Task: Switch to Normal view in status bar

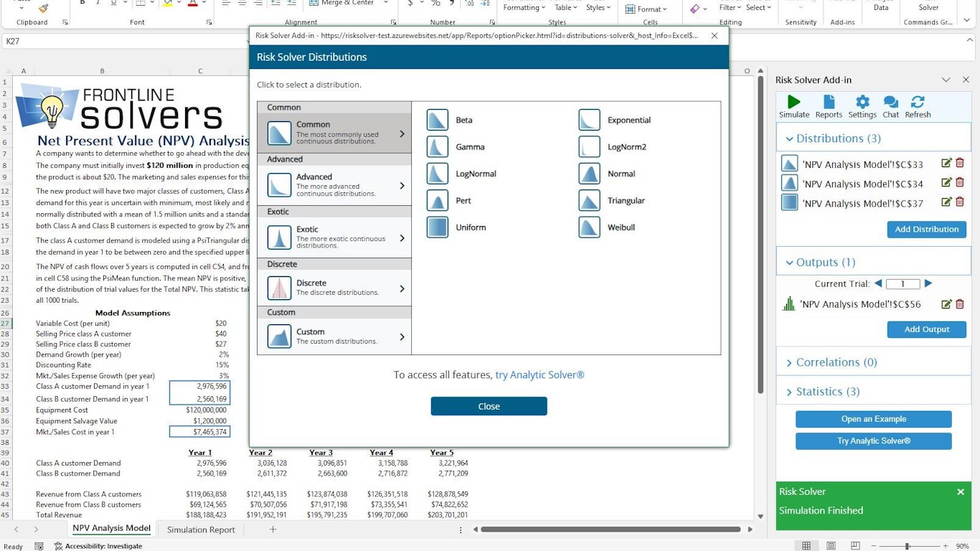Action: click(806, 546)
